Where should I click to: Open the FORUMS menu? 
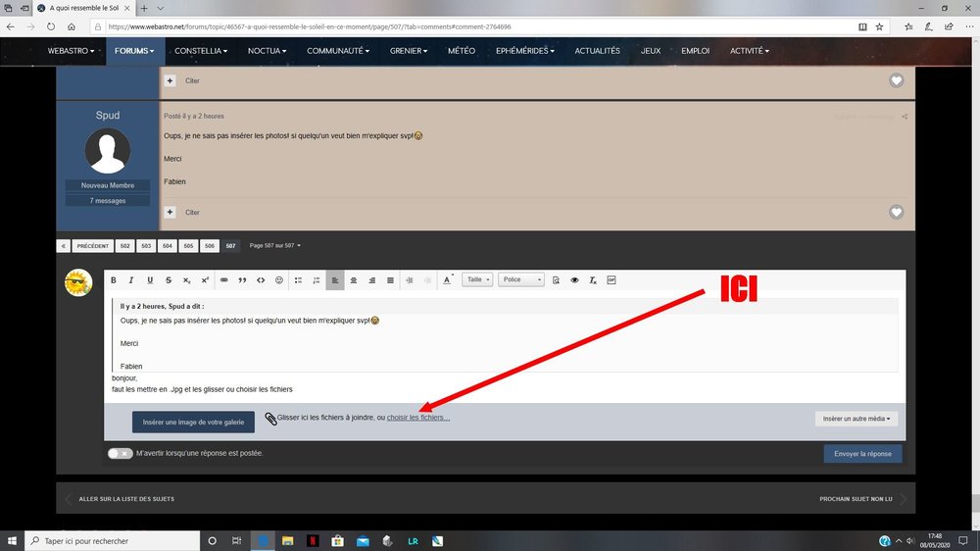coord(134,51)
